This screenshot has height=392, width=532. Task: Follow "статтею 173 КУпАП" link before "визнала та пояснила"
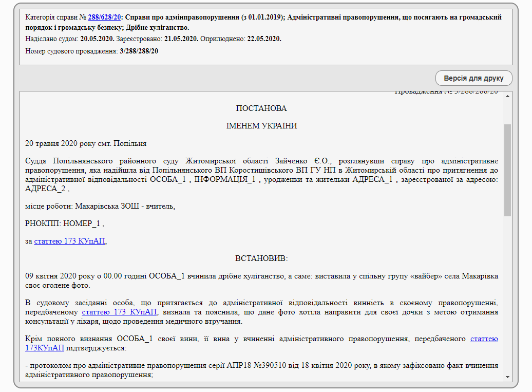pos(120,312)
